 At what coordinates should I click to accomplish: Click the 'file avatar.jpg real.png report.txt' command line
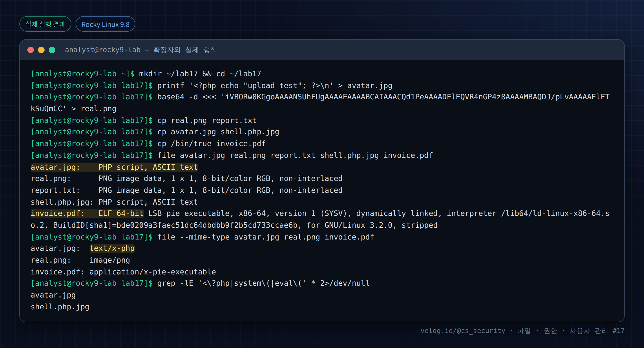coord(295,155)
